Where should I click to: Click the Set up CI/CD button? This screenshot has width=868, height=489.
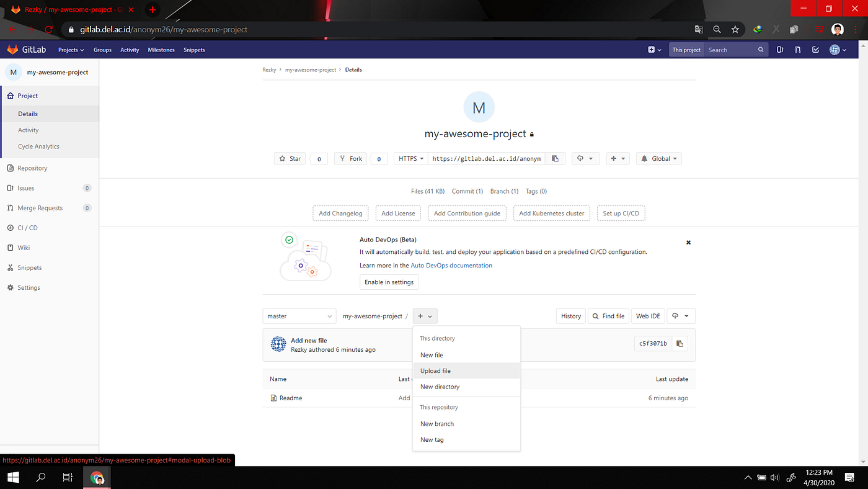tap(621, 213)
